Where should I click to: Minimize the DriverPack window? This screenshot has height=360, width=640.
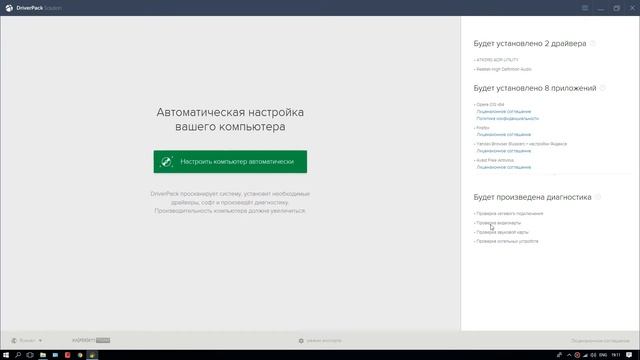click(x=601, y=8)
